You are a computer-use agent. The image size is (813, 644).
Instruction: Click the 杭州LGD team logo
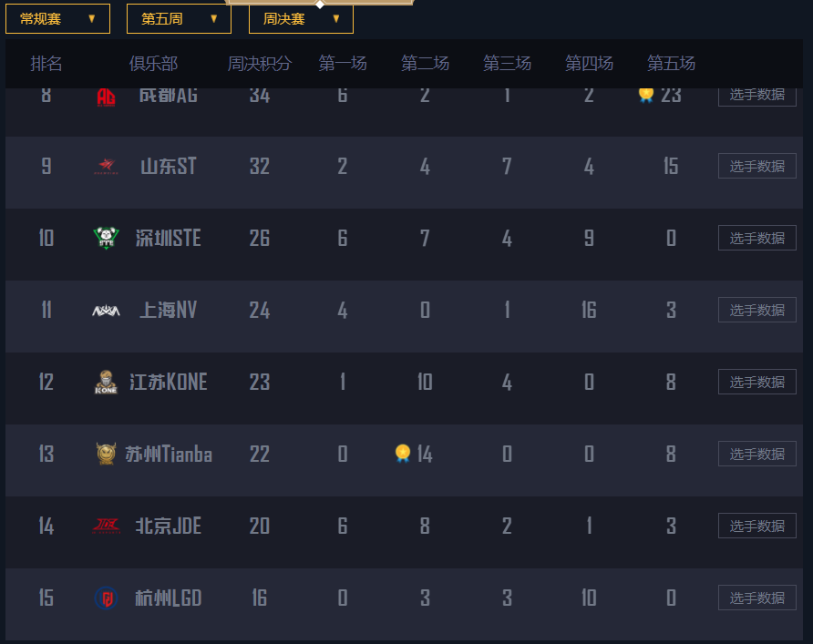(107, 598)
